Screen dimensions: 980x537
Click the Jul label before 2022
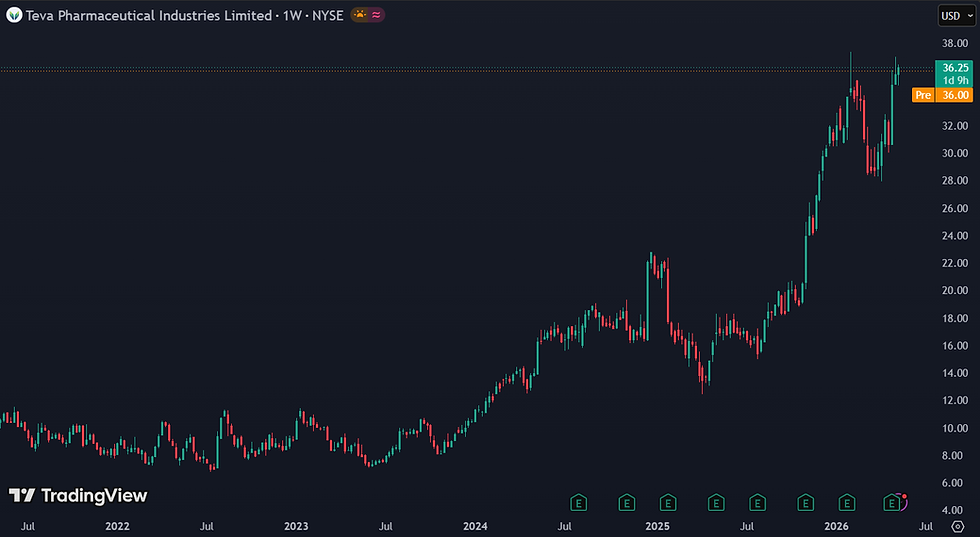(x=28, y=526)
